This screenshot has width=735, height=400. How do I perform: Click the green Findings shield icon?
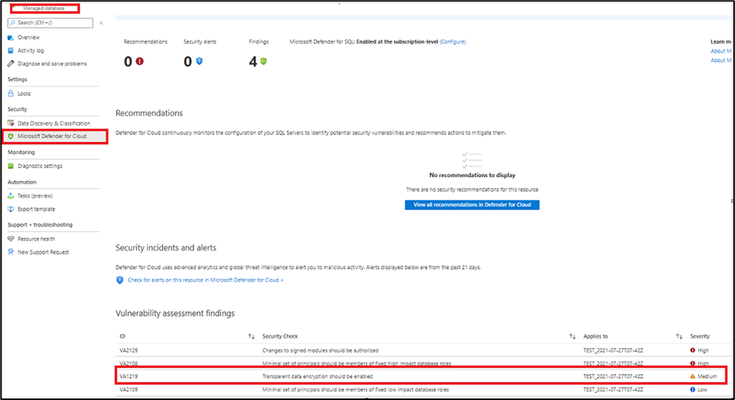[263, 61]
